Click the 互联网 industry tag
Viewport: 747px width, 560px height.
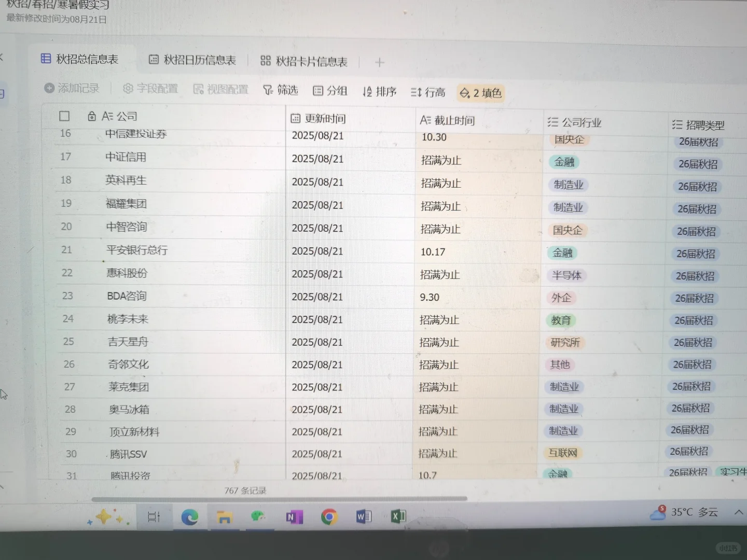click(563, 453)
